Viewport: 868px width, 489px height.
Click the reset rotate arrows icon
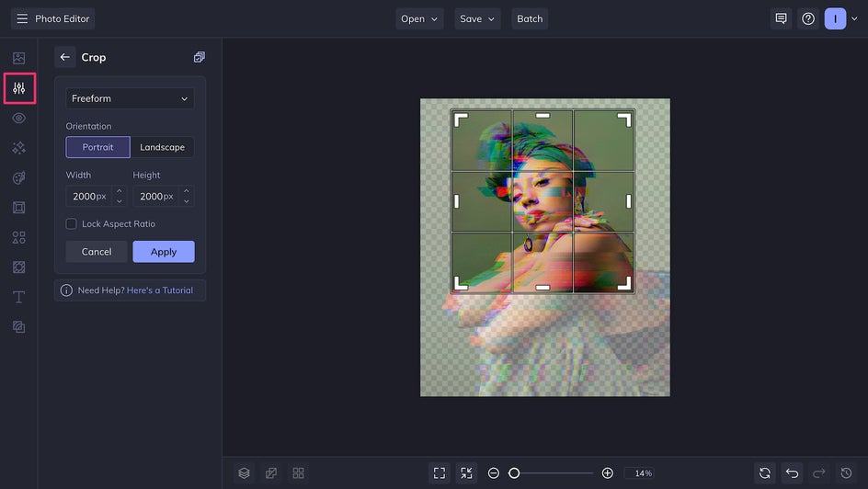tap(765, 473)
